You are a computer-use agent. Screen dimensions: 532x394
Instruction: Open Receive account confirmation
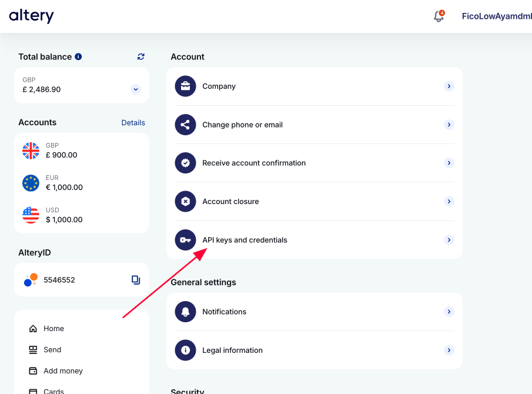pyautogui.click(x=314, y=163)
